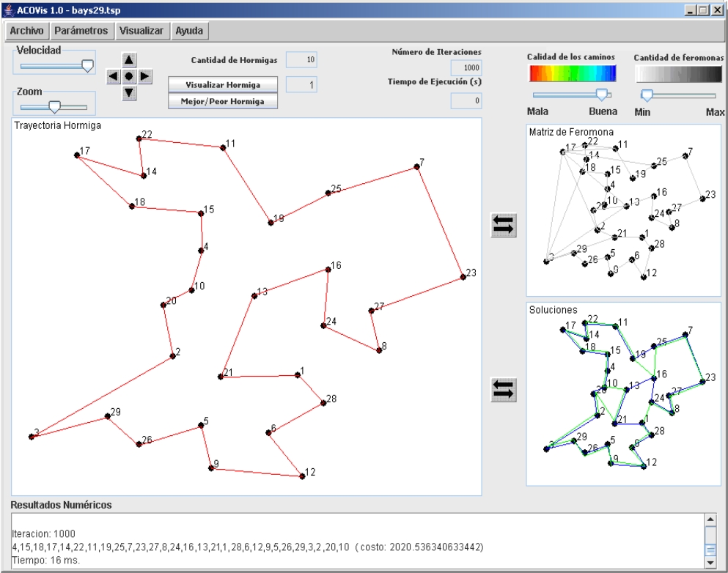Viewport: 728px width, 573px height.
Task: Click the Visualizar Hormiga button
Action: pos(223,85)
